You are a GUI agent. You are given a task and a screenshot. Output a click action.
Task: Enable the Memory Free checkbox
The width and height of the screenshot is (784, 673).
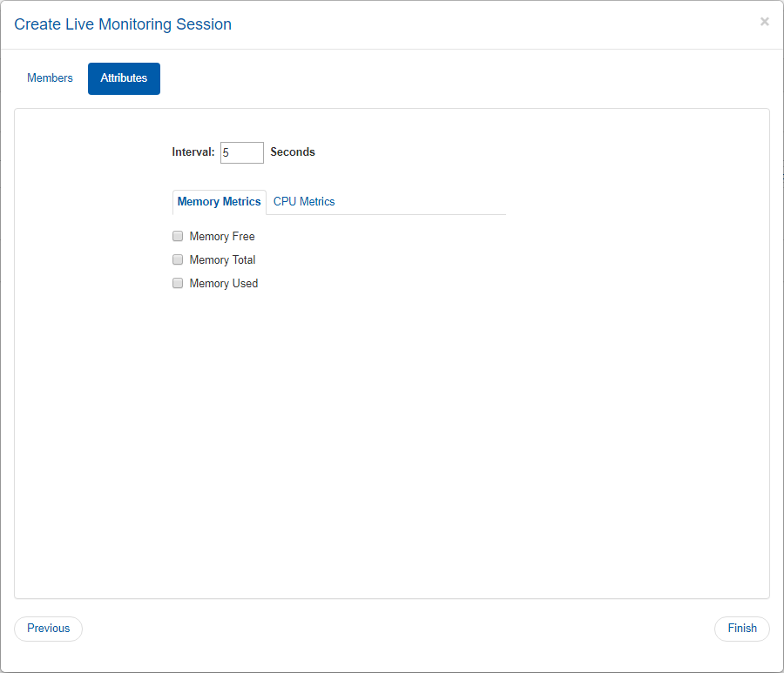coord(178,236)
